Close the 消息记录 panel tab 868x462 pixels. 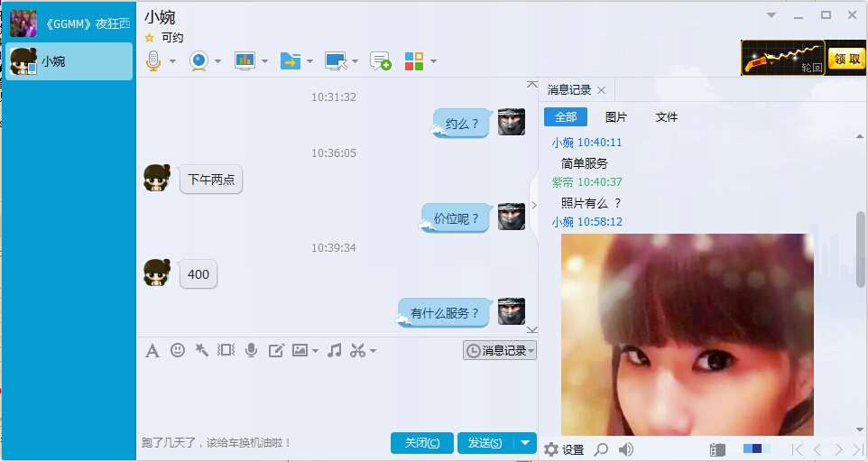point(602,90)
